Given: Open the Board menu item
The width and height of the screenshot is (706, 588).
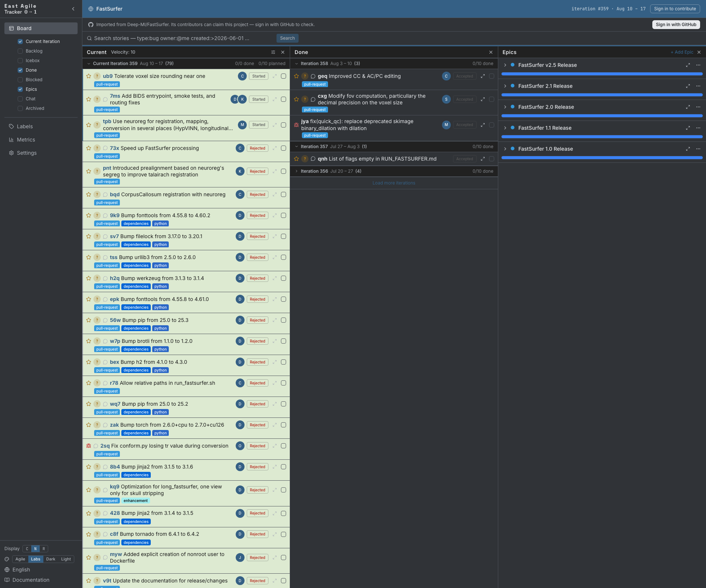Looking at the screenshot, I should tap(41, 28).
